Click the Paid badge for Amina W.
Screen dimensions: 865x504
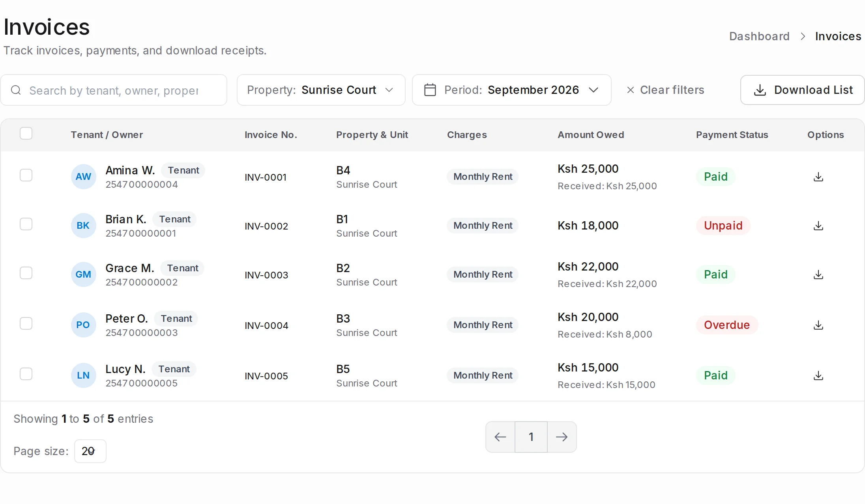pyautogui.click(x=716, y=177)
